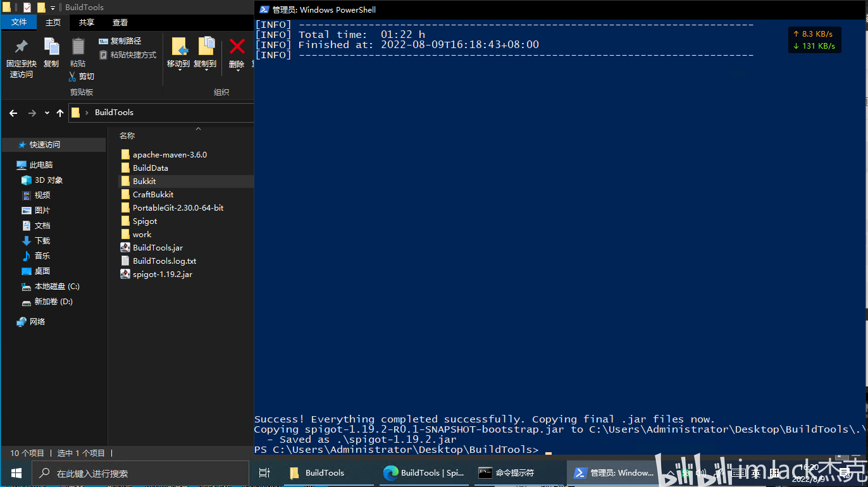
Task: Click the Cut (剪切) scissors button
Action: coord(82,77)
